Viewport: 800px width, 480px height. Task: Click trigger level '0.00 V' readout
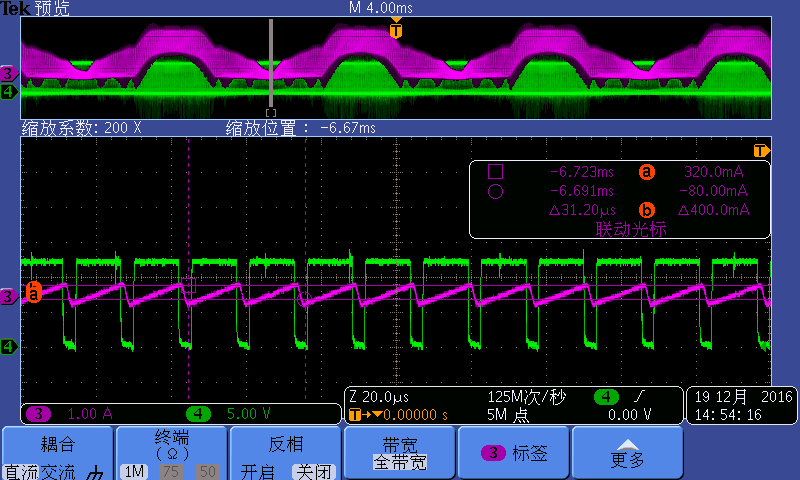(630, 415)
